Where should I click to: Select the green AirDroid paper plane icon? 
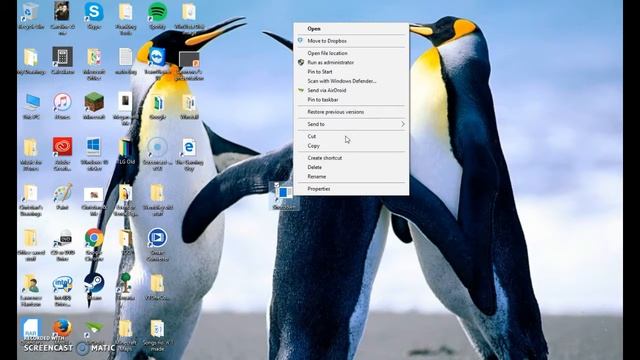click(94, 328)
